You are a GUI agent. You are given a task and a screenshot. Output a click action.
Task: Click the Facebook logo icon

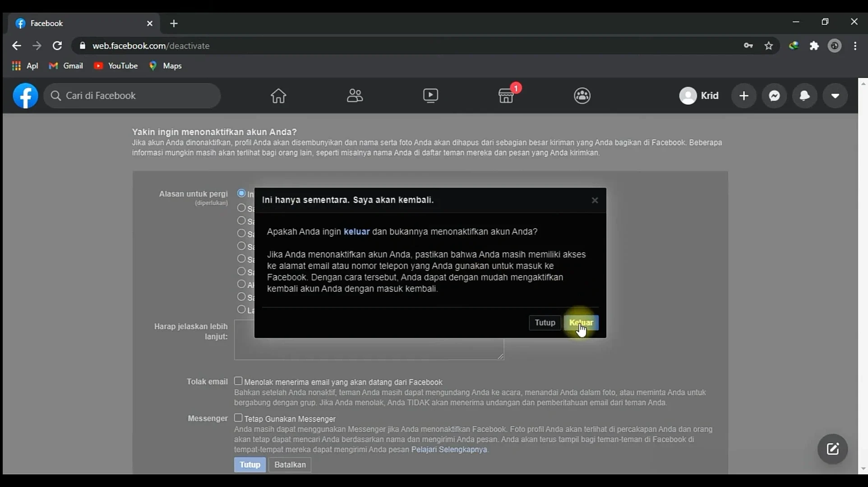pyautogui.click(x=25, y=96)
